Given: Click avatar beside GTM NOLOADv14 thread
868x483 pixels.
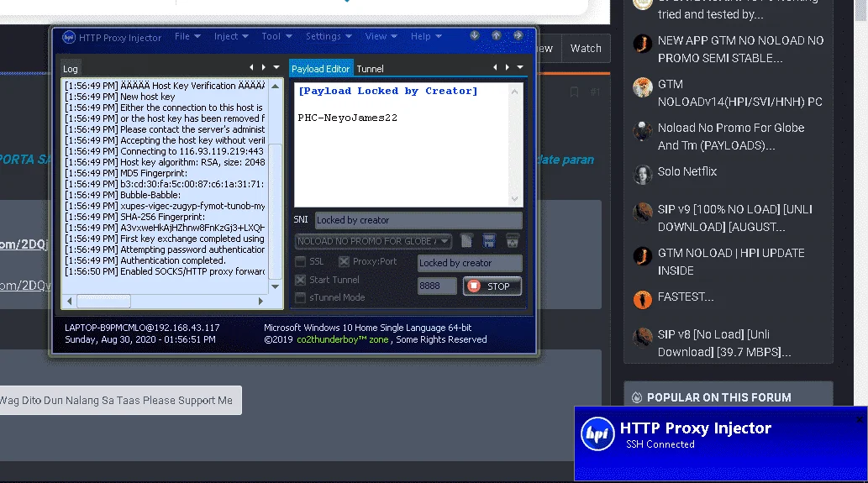Looking at the screenshot, I should [643, 87].
